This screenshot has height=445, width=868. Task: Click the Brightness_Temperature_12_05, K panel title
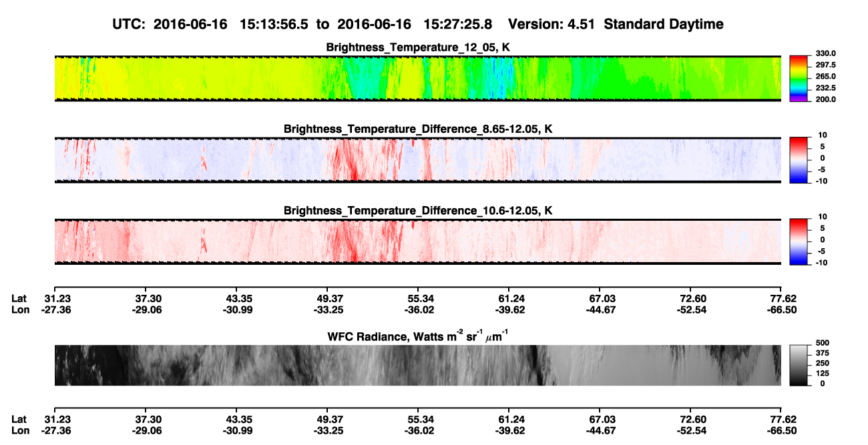(418, 47)
